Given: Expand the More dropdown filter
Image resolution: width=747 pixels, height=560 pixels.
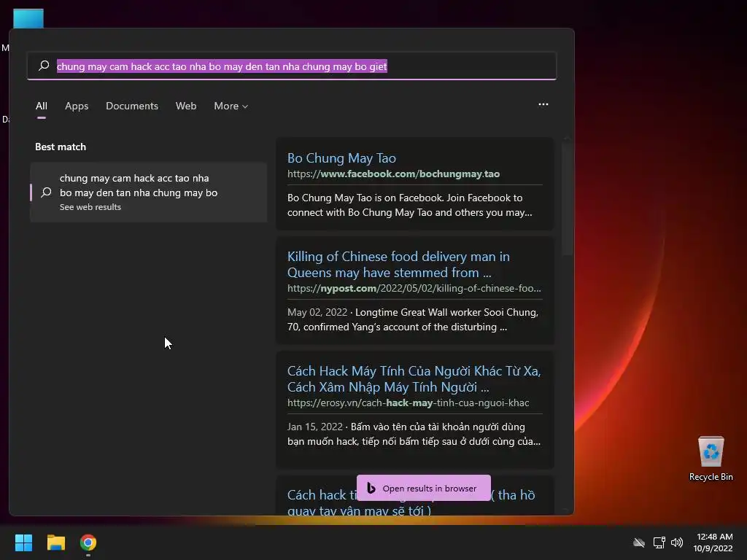Looking at the screenshot, I should click(x=231, y=106).
